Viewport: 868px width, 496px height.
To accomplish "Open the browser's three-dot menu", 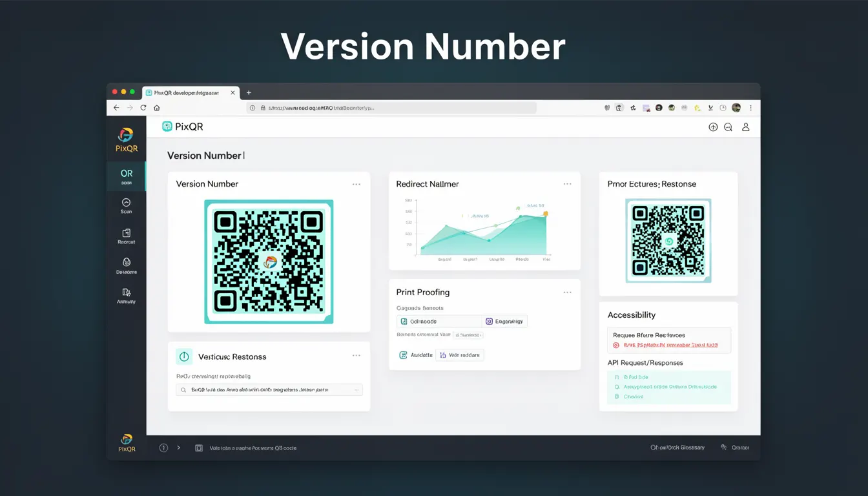I will [x=750, y=108].
